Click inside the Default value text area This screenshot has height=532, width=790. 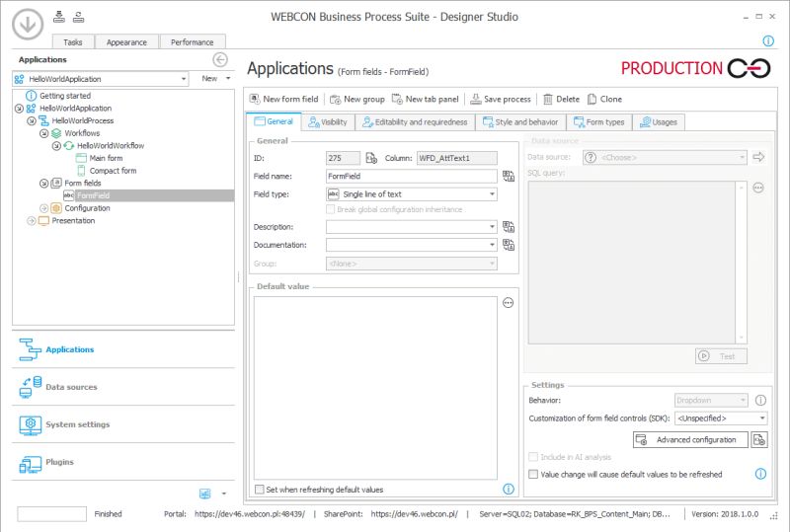coord(375,388)
